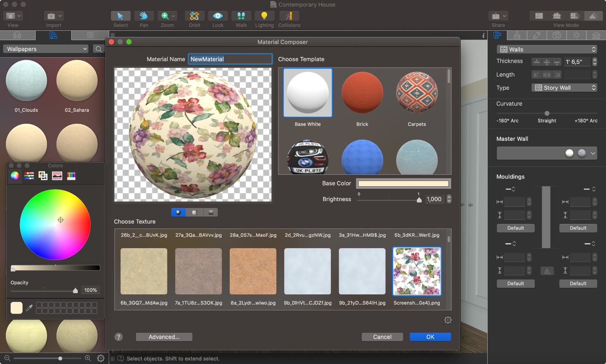Open the search field in the materials library
The height and width of the screenshot is (364, 606).
[x=98, y=49]
